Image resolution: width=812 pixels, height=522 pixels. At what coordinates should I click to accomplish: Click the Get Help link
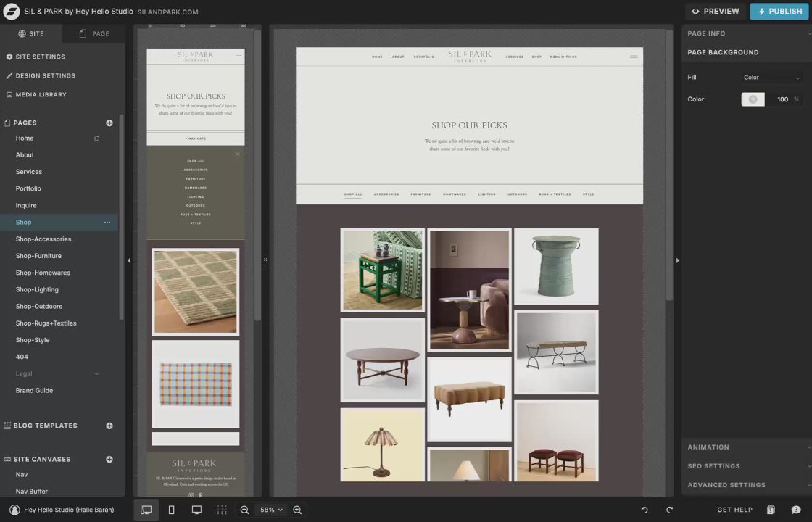tap(734, 510)
